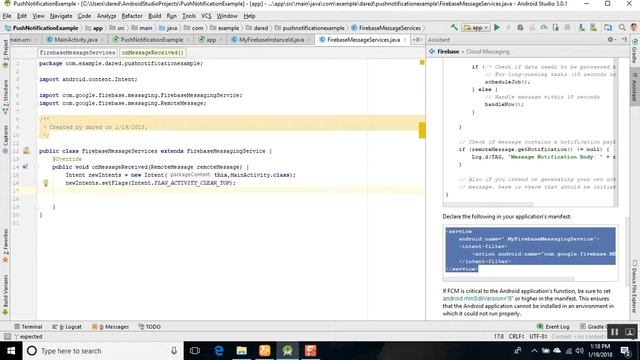Click the Attach debugger to process icon
This screenshot has width=640, height=360.
[x=556, y=27]
